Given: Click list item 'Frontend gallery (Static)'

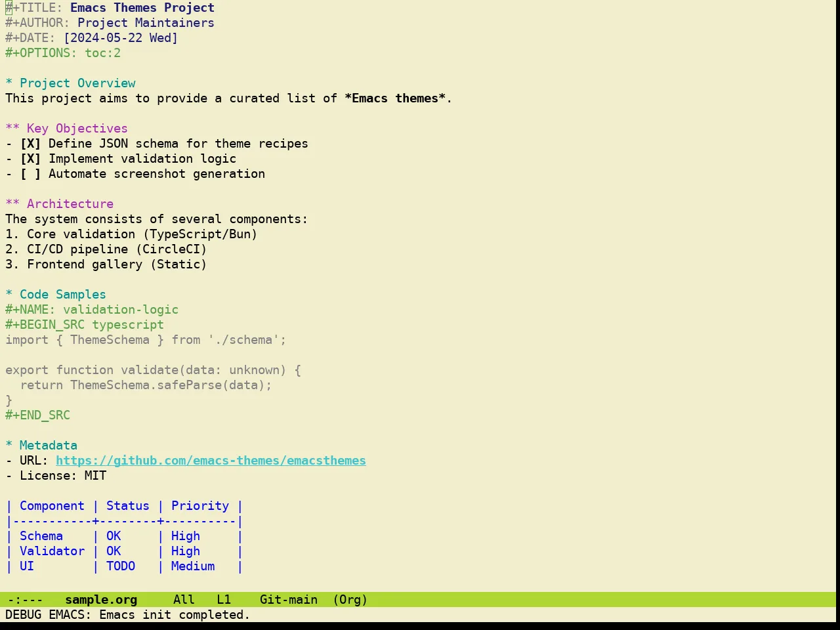Looking at the screenshot, I should pos(117,264).
